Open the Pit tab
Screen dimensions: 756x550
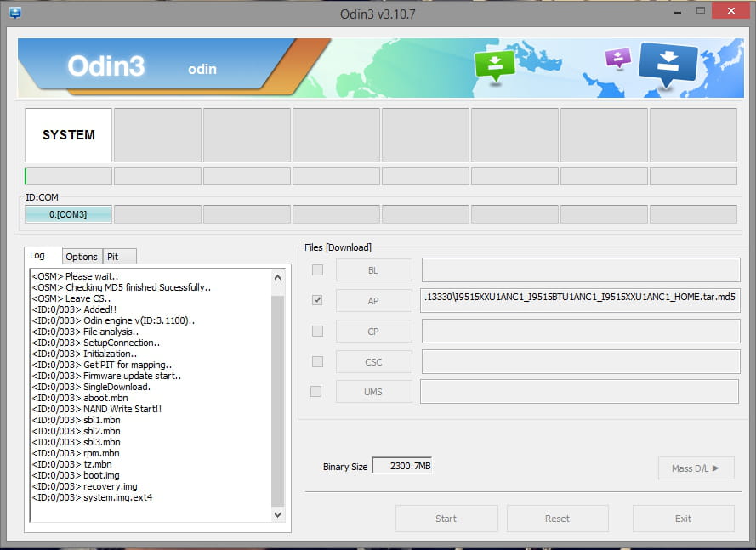click(120, 257)
